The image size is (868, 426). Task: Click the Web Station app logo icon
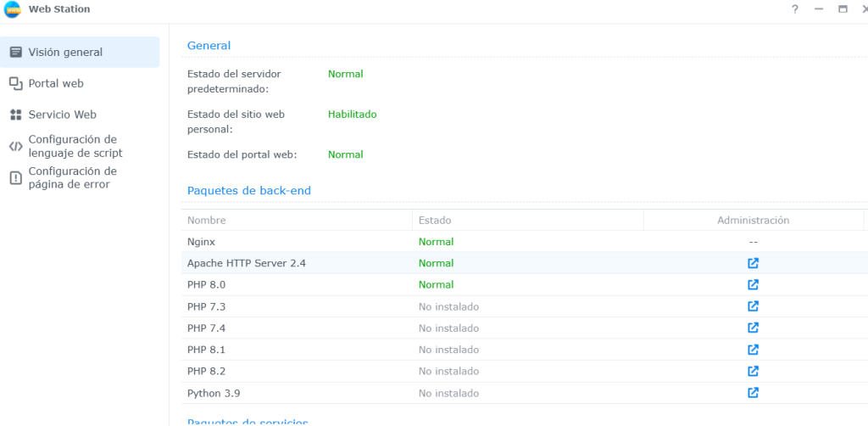[x=14, y=9]
